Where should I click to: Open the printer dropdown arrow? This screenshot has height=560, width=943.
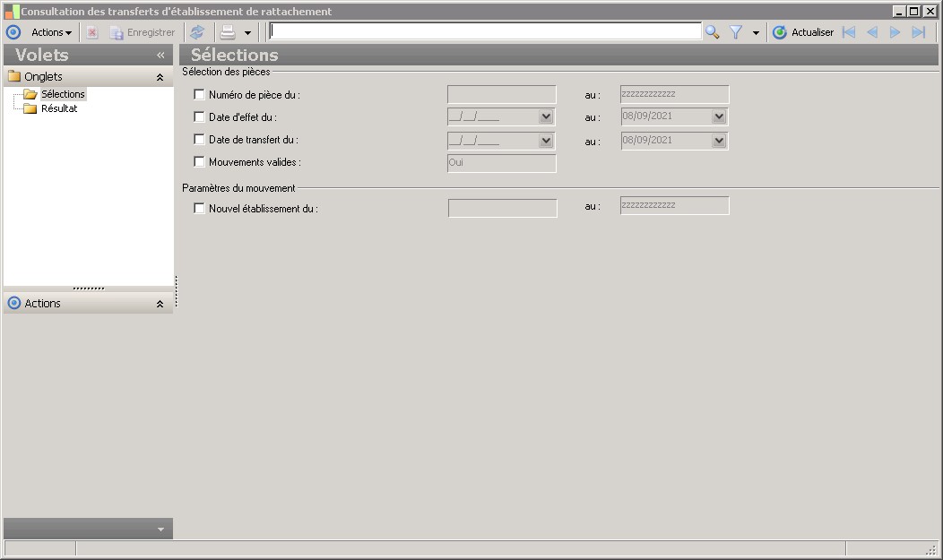pyautogui.click(x=247, y=33)
